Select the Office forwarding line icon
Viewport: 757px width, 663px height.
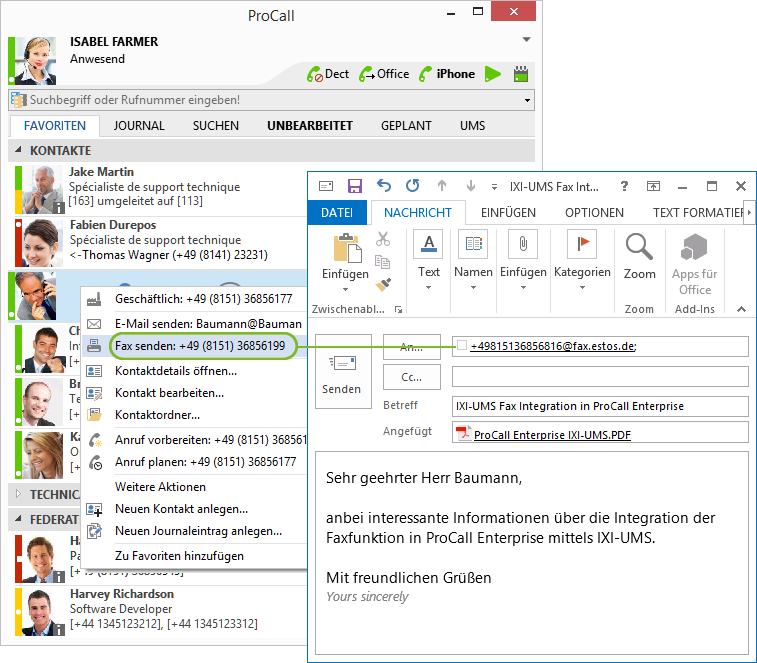pos(366,74)
